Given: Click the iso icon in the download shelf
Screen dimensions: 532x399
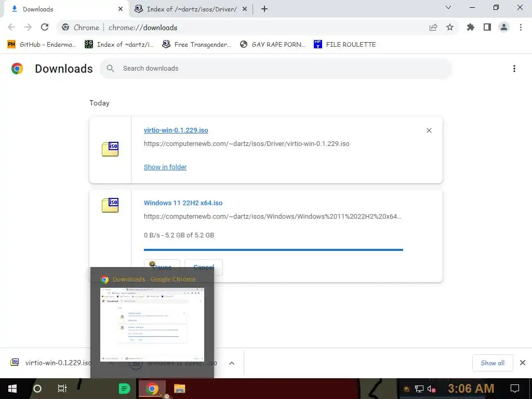Looking at the screenshot, I should pos(15,362).
